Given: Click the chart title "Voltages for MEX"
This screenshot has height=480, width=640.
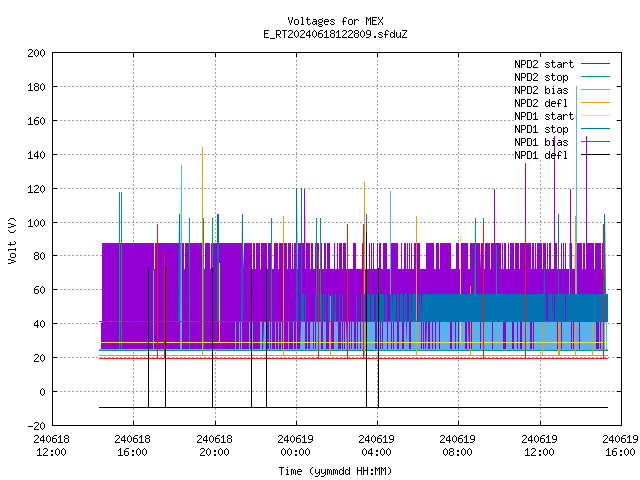Looking at the screenshot, I should pos(335,21).
